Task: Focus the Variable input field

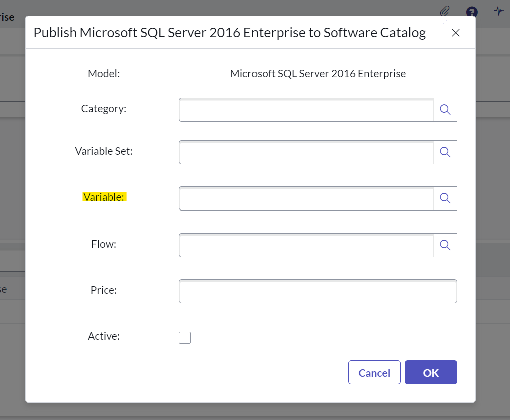Action: pyautogui.click(x=307, y=198)
